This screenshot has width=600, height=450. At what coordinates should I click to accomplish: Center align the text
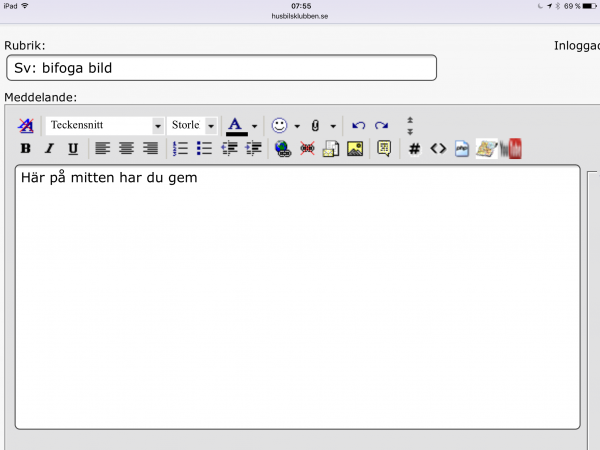point(126,149)
